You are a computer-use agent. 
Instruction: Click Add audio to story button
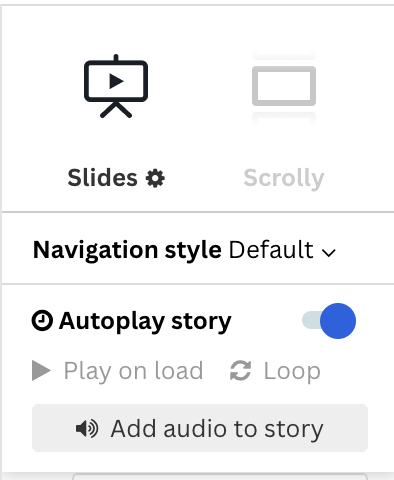tap(200, 428)
